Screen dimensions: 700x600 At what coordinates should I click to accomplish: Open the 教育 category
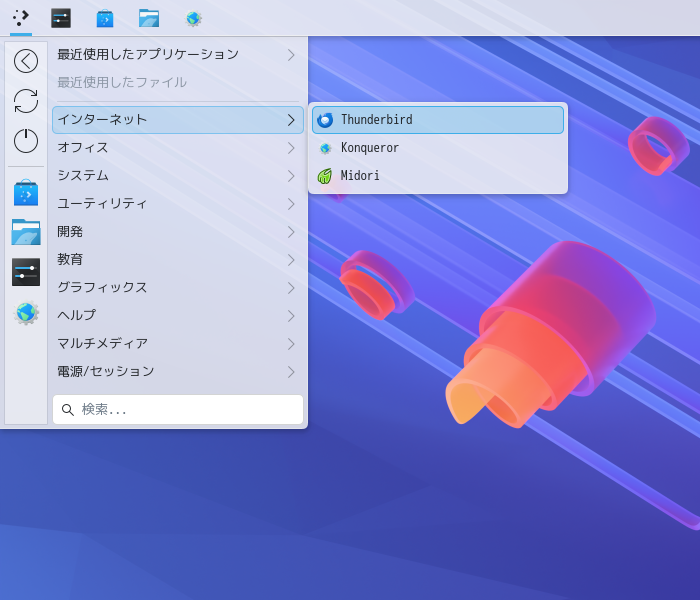pos(178,259)
